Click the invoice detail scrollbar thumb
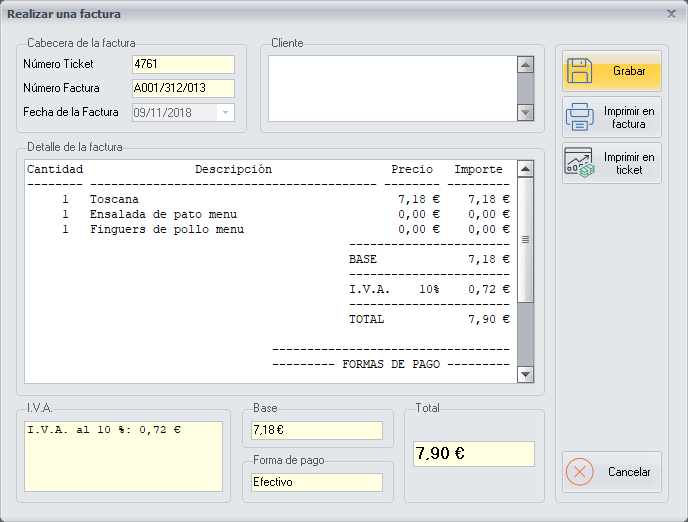Screen dimensions: 688x522 tap(525, 240)
